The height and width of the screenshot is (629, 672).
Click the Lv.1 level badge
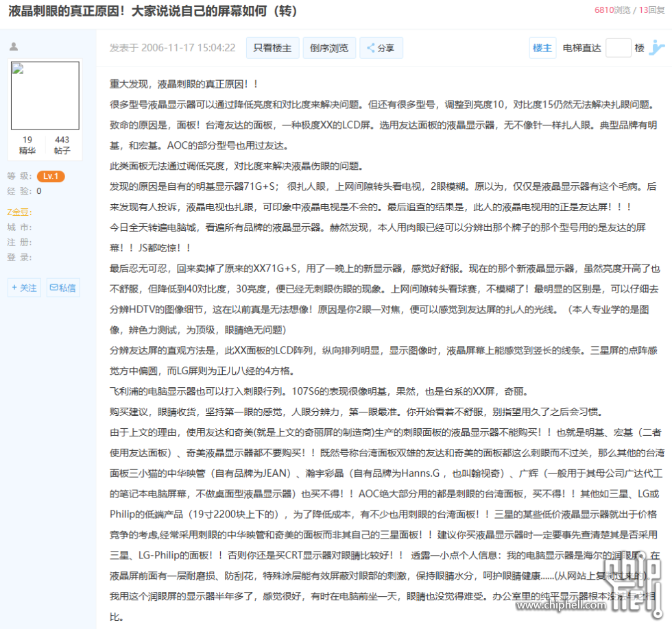(51, 176)
